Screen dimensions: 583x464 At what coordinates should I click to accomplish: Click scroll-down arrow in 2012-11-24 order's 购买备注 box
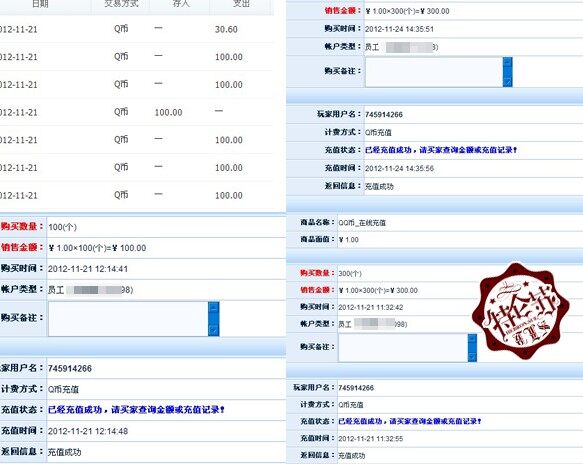(508, 81)
